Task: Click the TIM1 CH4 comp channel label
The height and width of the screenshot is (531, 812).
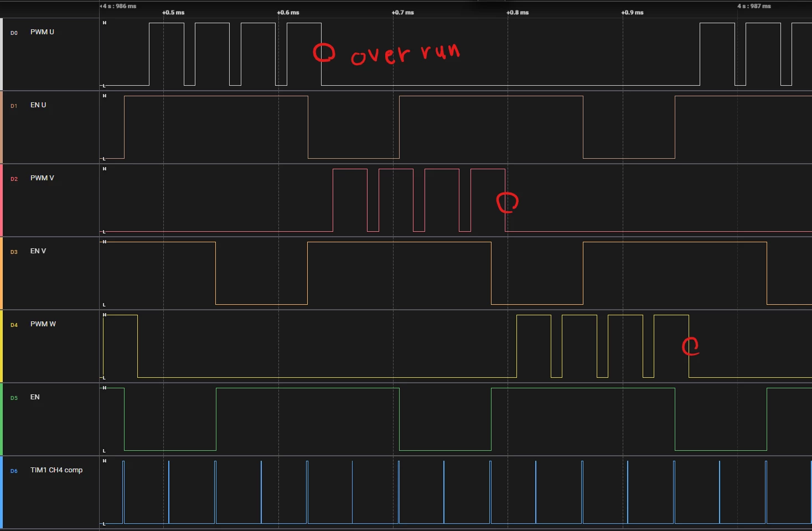Action: pyautogui.click(x=56, y=470)
